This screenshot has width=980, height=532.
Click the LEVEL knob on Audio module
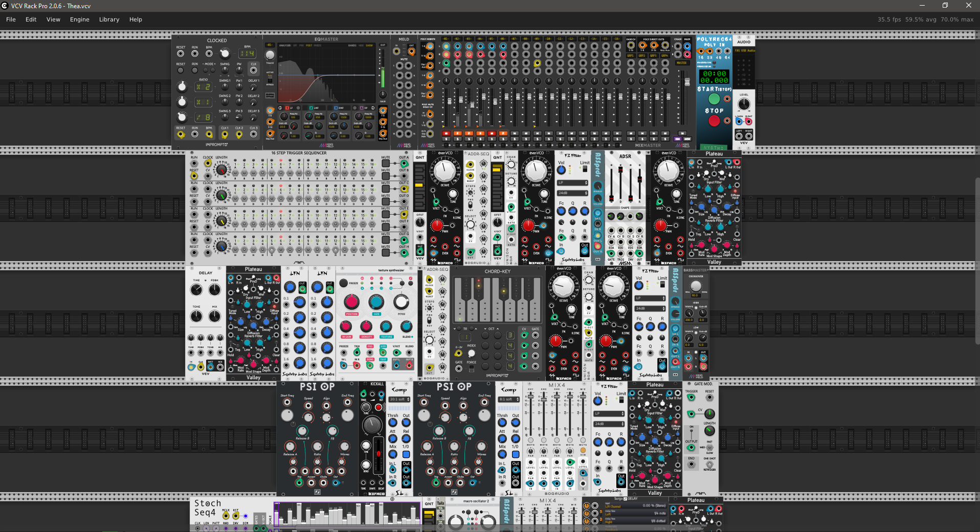pyautogui.click(x=744, y=104)
